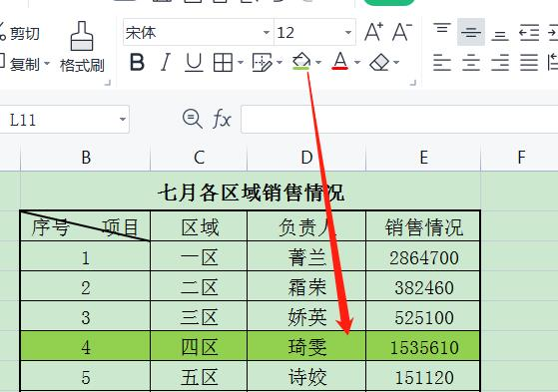Justify text alignment
Screen dimensions: 558x392
(529, 63)
